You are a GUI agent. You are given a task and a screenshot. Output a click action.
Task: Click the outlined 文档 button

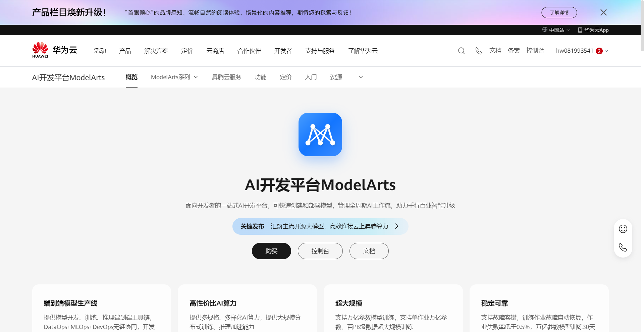point(369,251)
